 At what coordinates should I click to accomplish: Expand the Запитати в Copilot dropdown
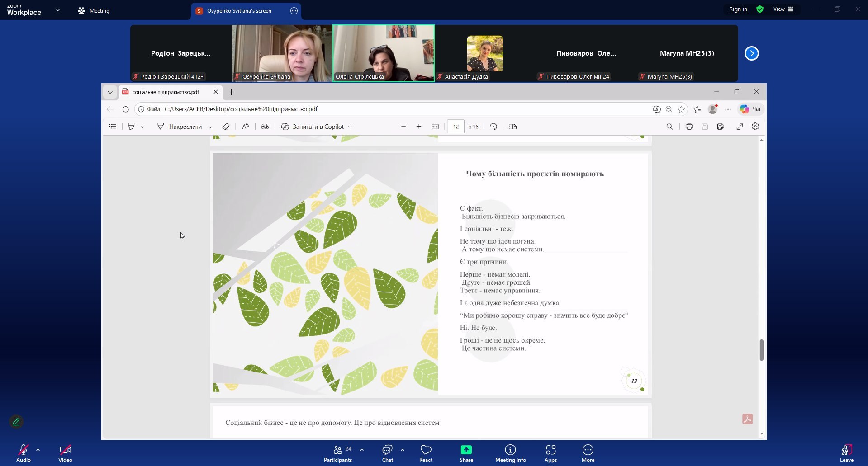click(350, 127)
